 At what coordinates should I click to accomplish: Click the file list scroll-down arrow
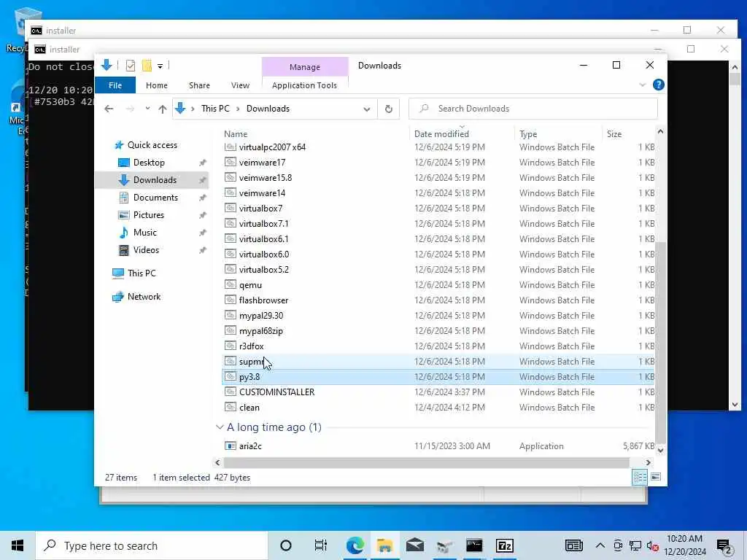click(x=660, y=450)
